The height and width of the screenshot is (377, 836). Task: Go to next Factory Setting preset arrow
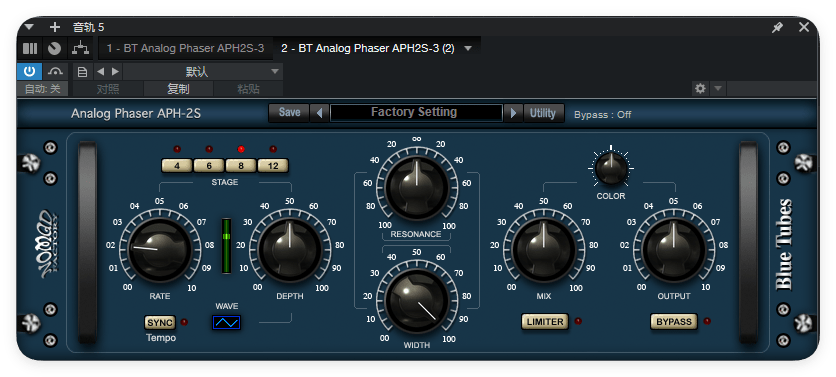[513, 113]
